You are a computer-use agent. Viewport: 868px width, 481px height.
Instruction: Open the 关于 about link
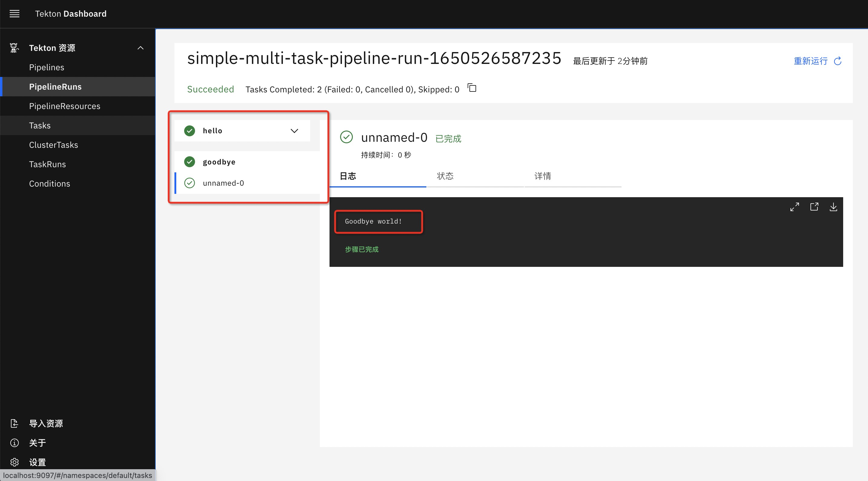pos(37,443)
